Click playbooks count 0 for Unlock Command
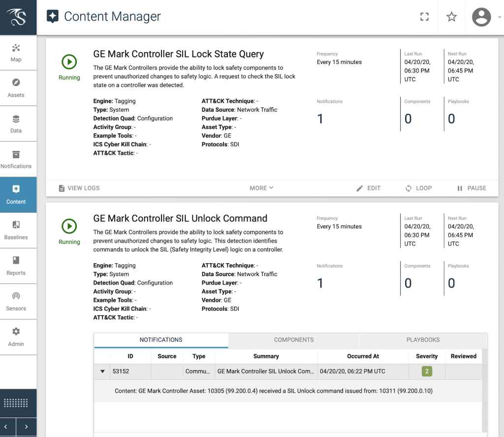The height and width of the screenshot is (437, 504). coord(451,283)
